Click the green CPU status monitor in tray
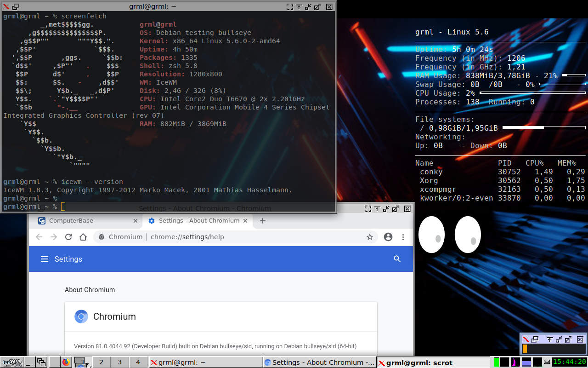Viewport: 588px width, 368px height. (497, 362)
